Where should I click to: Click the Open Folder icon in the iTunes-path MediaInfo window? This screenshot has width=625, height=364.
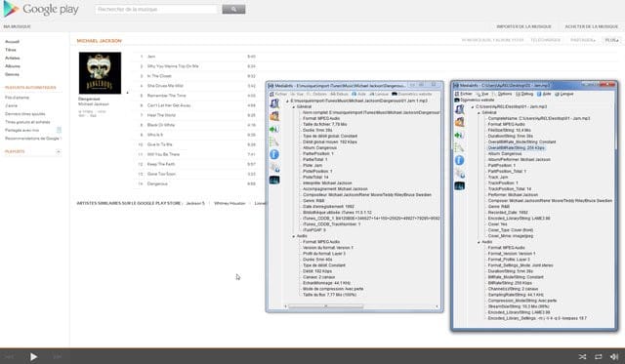[274, 116]
